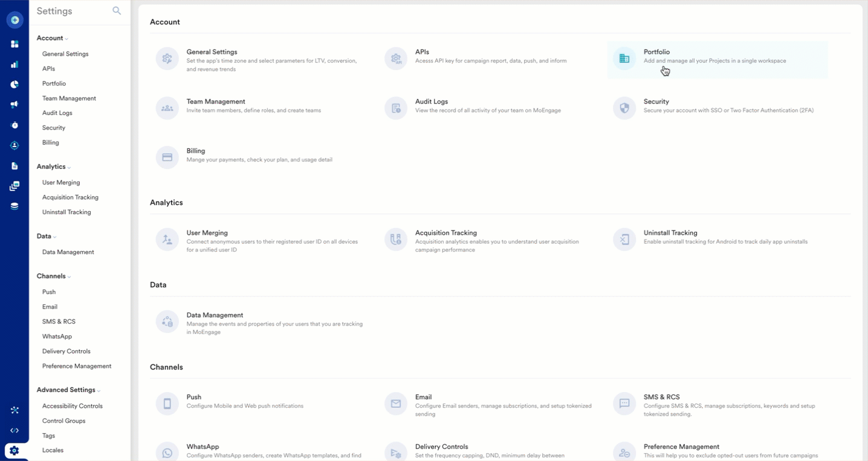Click the User Merging card icon
The height and width of the screenshot is (461, 868).
167,240
